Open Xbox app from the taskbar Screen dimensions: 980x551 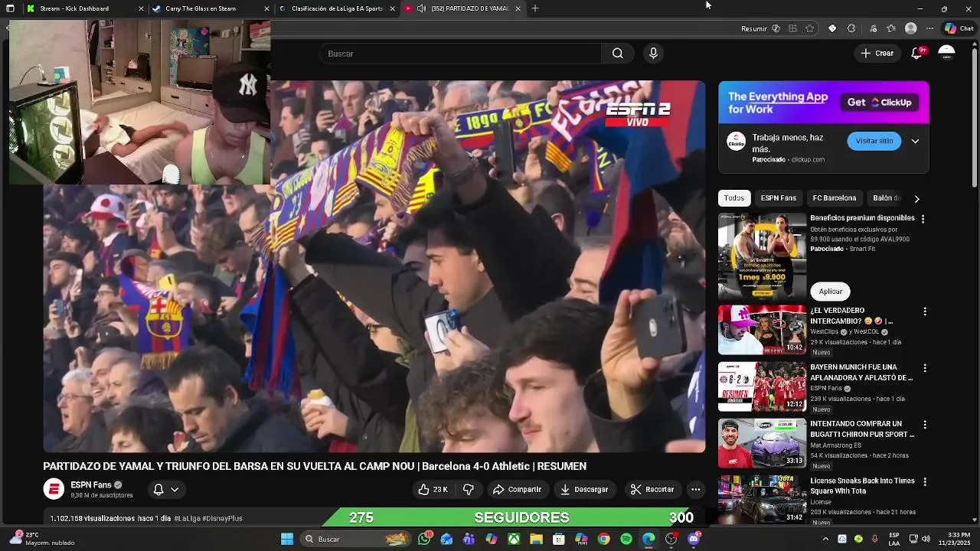pos(514,540)
